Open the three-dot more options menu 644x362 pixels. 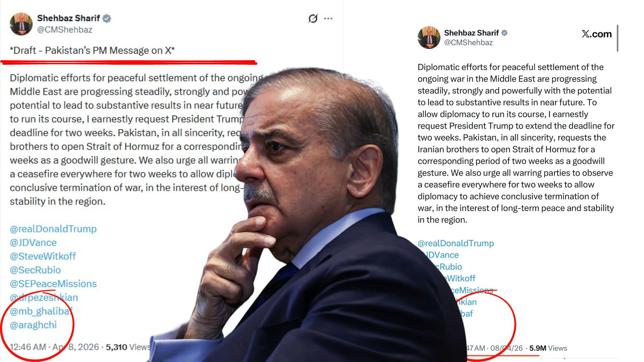[328, 18]
